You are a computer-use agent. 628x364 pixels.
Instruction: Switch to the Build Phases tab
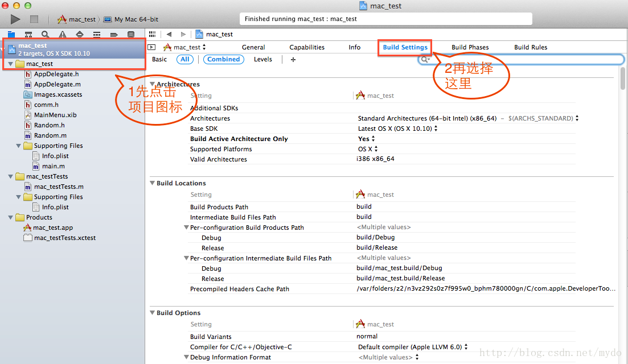point(470,47)
